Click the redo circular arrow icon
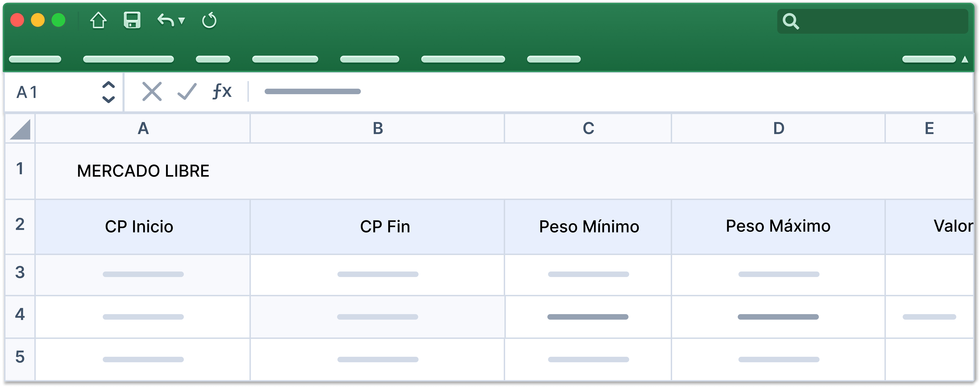Screen dimensions: 980x387 pos(209,20)
